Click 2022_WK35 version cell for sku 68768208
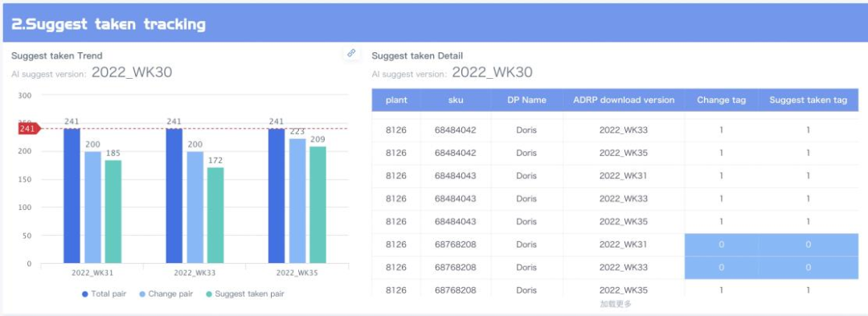The width and height of the screenshot is (868, 316). 624,290
